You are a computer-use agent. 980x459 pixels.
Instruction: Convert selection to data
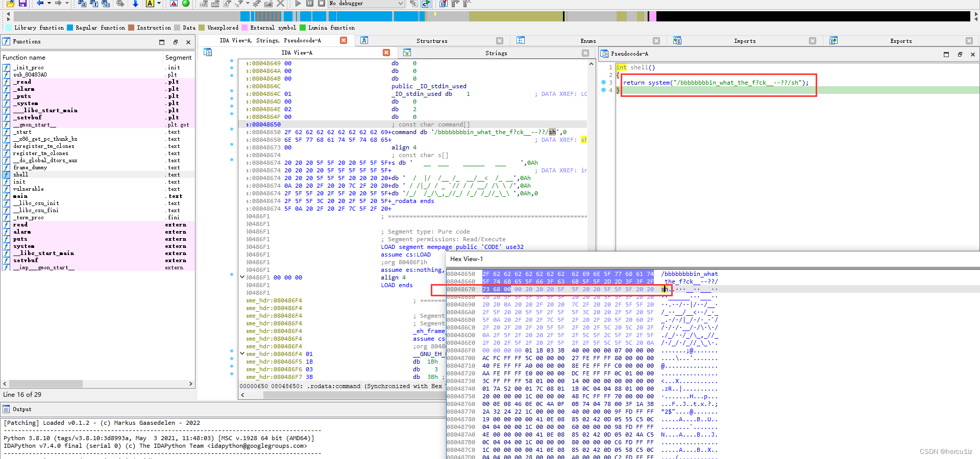click(x=215, y=4)
